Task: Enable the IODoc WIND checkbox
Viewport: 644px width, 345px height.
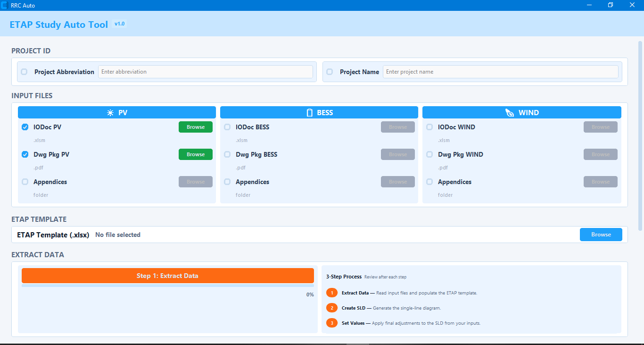Action: pyautogui.click(x=429, y=127)
